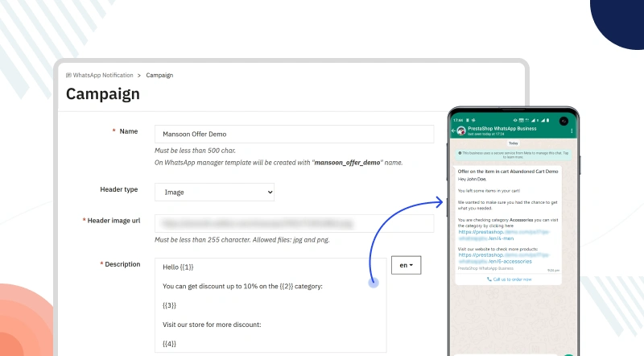
Task: Open the Header type Image dropdown
Action: point(214,192)
